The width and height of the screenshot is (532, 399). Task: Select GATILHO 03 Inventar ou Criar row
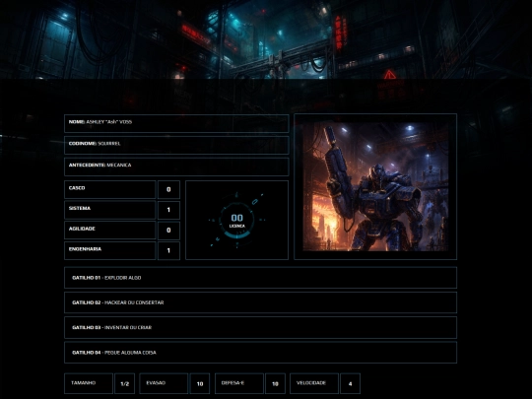point(260,327)
